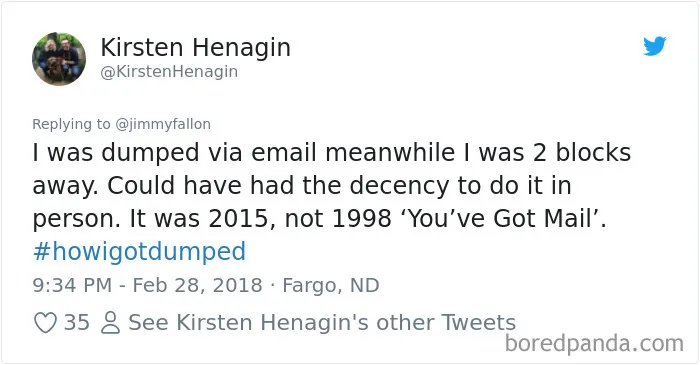The width and height of the screenshot is (700, 365).
Task: Open the @jimmyfallon reply mention
Action: [163, 124]
